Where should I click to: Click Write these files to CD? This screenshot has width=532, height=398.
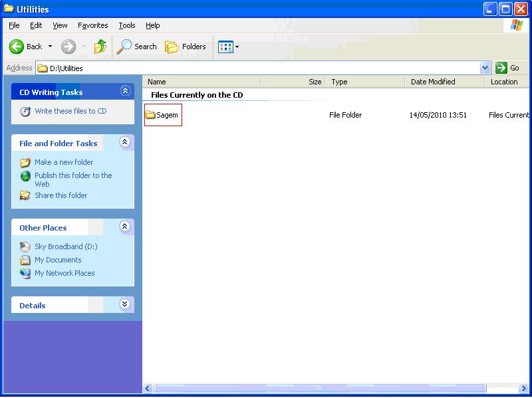[70, 111]
